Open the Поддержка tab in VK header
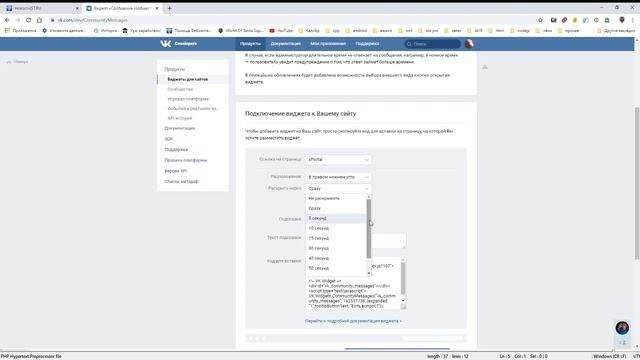Screen dimensions: 640x360 click(x=367, y=44)
